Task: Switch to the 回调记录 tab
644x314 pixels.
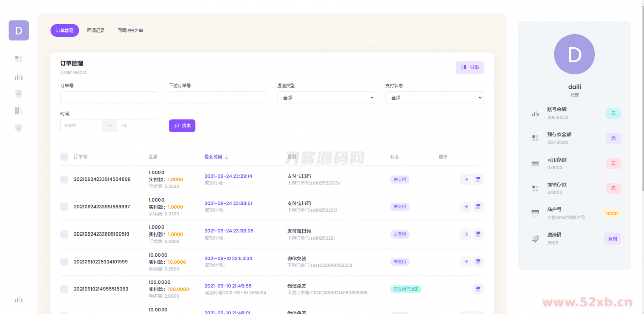Action: click(96, 31)
